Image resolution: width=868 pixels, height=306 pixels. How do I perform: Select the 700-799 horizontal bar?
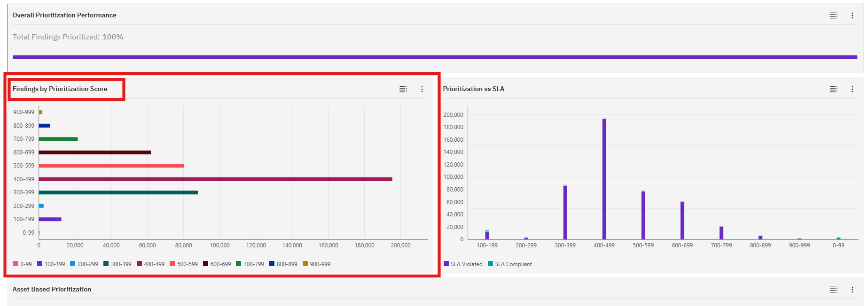[58, 139]
